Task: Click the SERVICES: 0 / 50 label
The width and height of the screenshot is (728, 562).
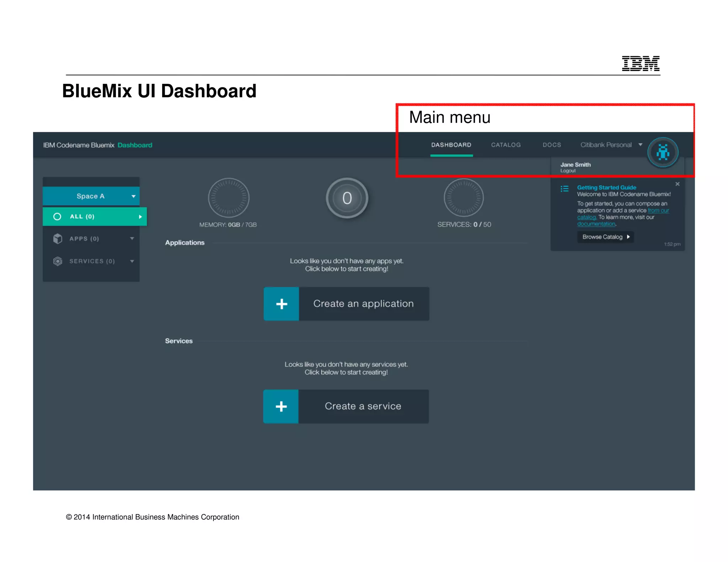Action: [464, 225]
